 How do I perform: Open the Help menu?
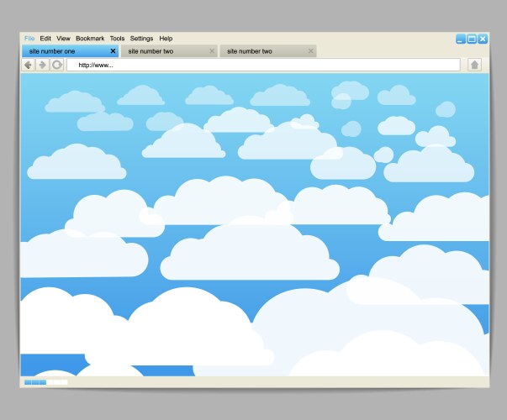coord(166,39)
